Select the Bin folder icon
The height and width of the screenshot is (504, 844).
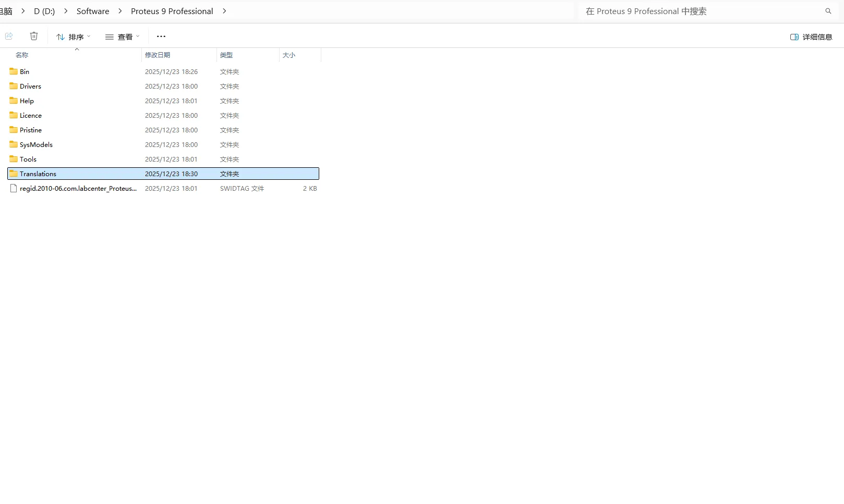click(14, 71)
